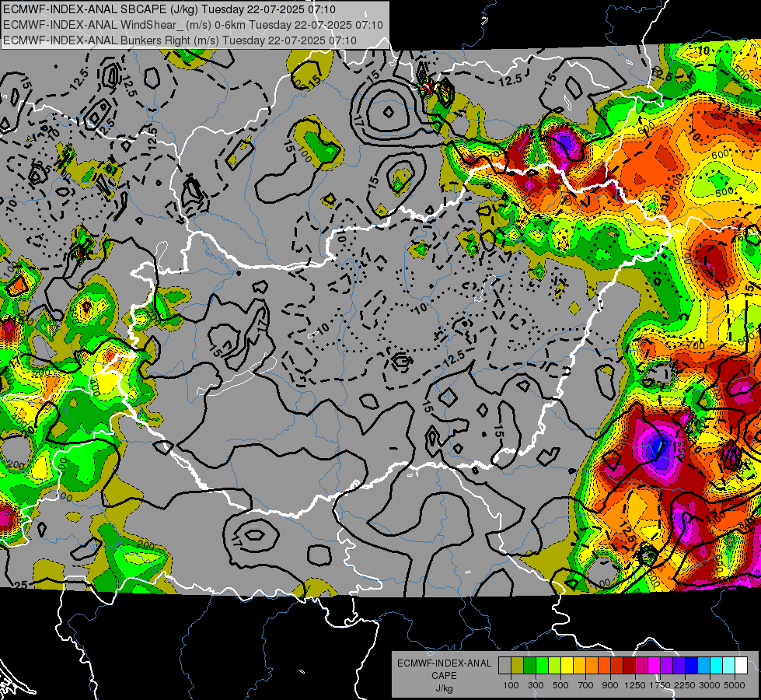Click the bright magenta swatch in the CAPE legend
Screen dimensions: 761x700
coord(655,666)
